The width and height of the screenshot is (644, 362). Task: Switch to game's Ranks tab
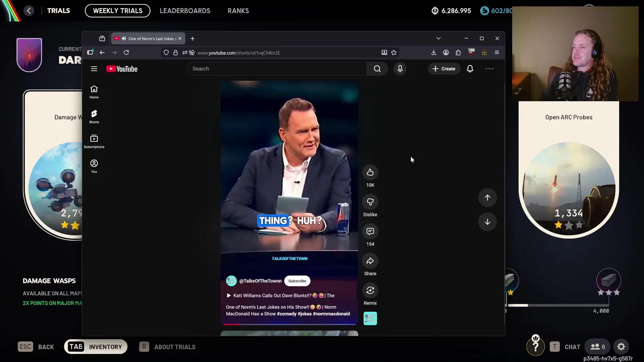point(238,11)
